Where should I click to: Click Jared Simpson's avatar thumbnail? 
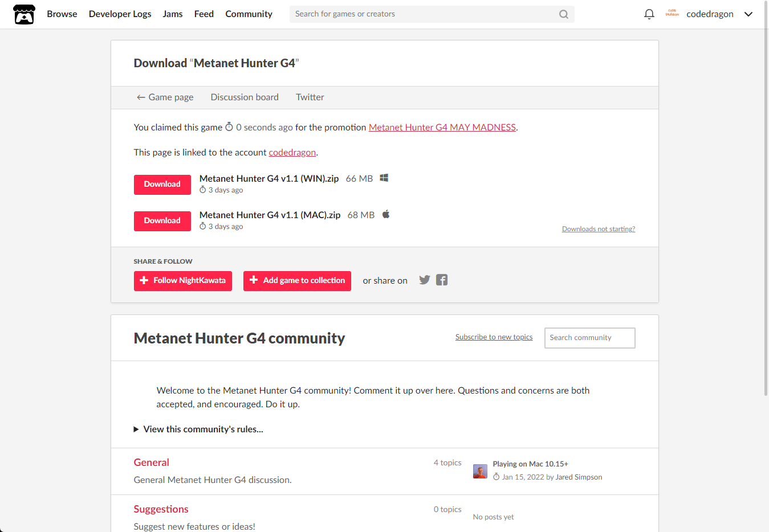[x=480, y=471]
